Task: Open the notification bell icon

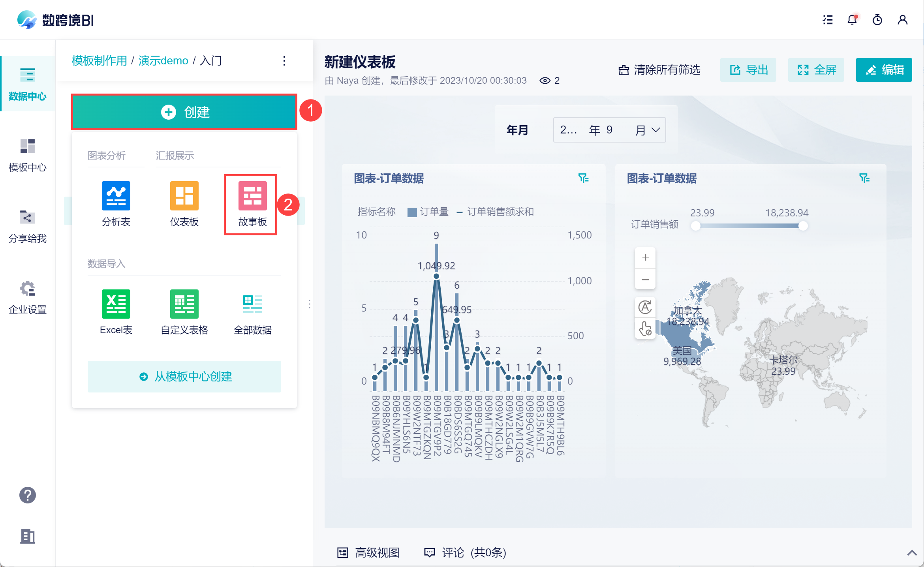Action: [x=852, y=20]
